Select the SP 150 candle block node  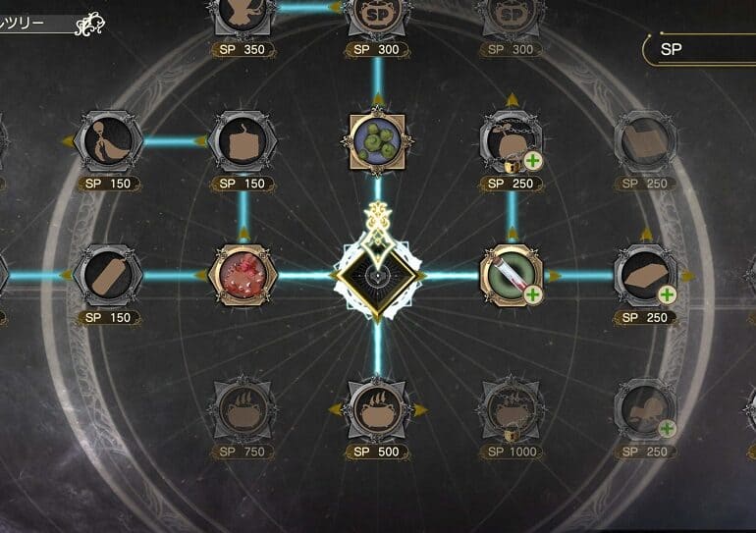click(x=243, y=141)
